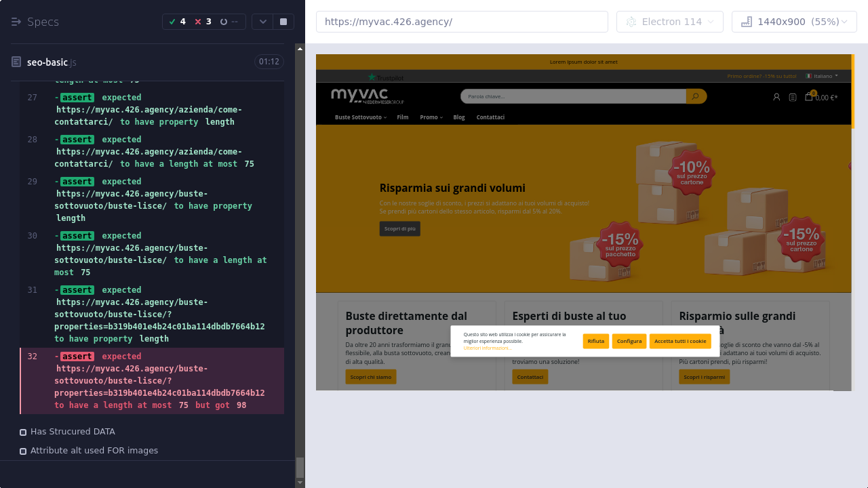Click the failed tests count indicator
This screenshot has width=868, height=488.
coord(203,22)
